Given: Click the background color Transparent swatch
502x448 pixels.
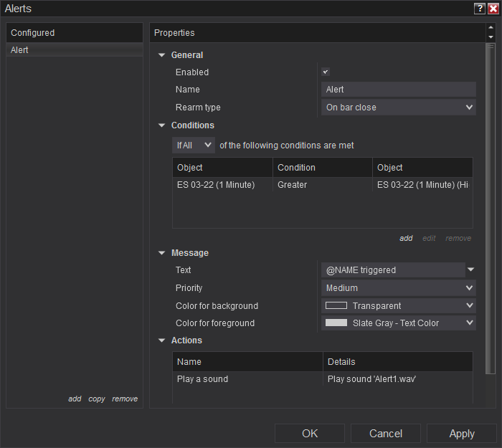Looking at the screenshot, I should [336, 306].
